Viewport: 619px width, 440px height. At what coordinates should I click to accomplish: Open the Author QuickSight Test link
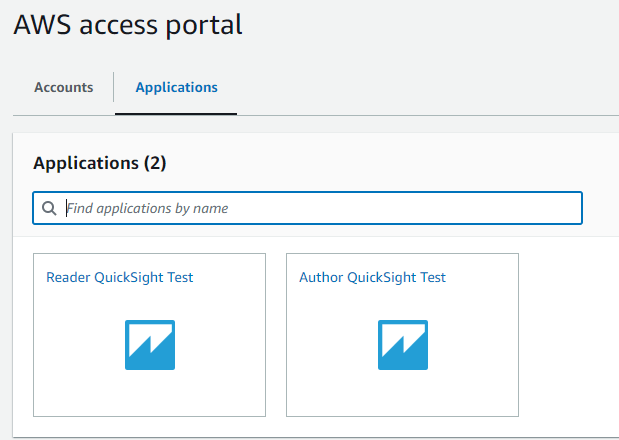pyautogui.click(x=372, y=277)
